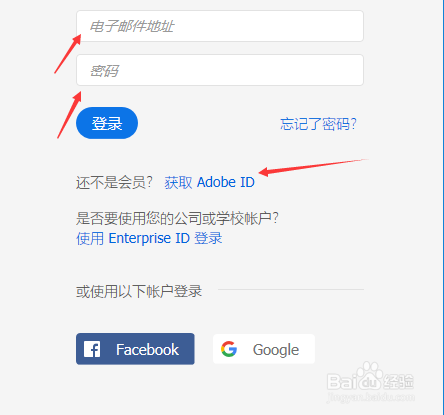Click the red arrow pointing to 获取 Adobe ID
This screenshot has width=444, height=415.
(314, 167)
